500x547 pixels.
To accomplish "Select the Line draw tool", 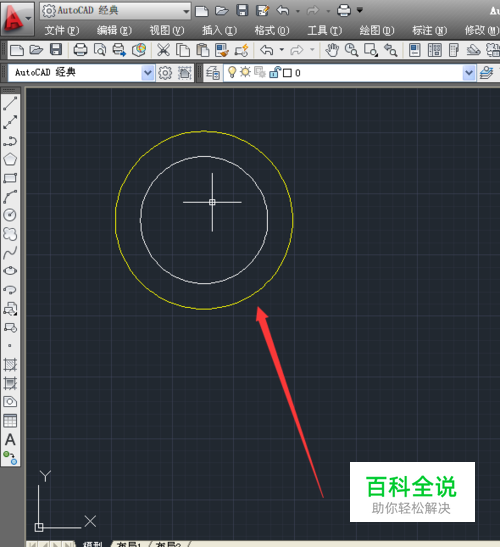I will pos(10,103).
